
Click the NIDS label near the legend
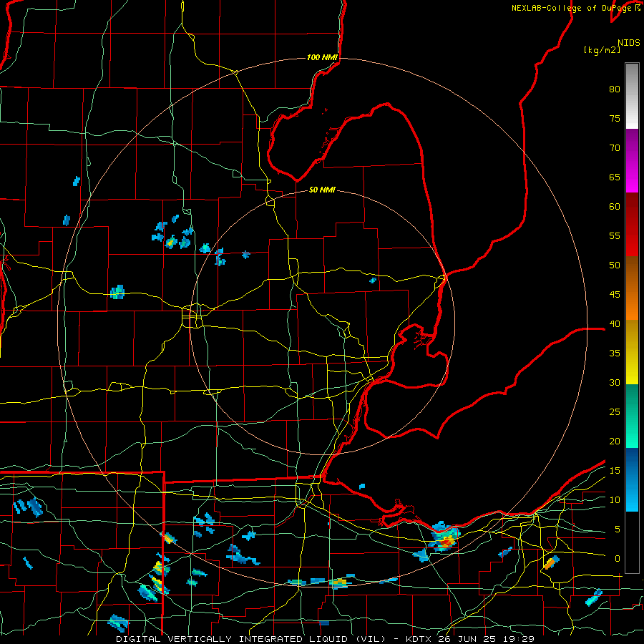tap(629, 43)
